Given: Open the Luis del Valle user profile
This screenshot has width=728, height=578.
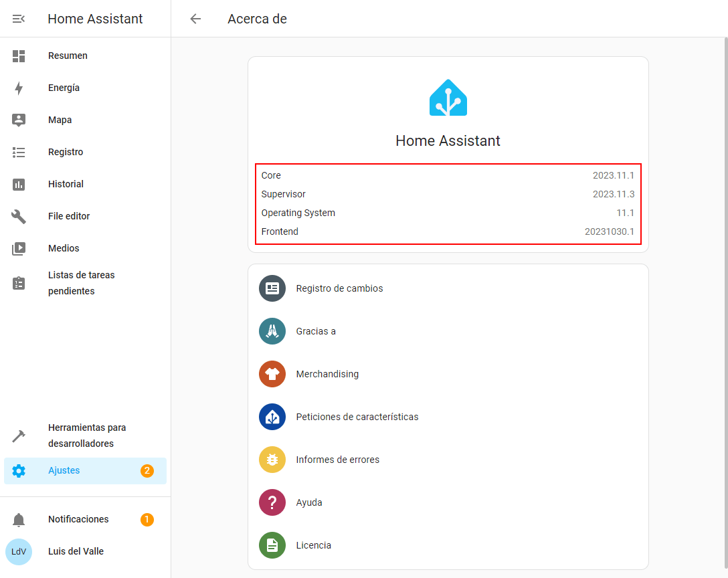Looking at the screenshot, I should (x=76, y=552).
